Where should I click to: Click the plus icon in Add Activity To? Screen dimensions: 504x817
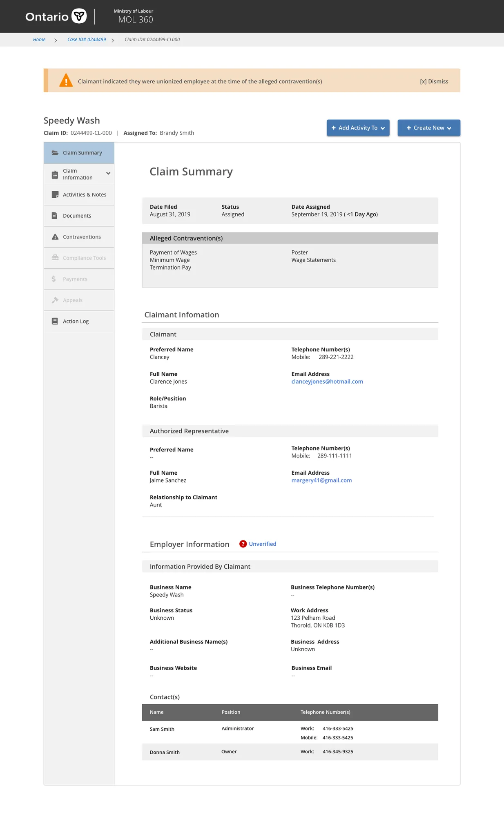pos(334,128)
